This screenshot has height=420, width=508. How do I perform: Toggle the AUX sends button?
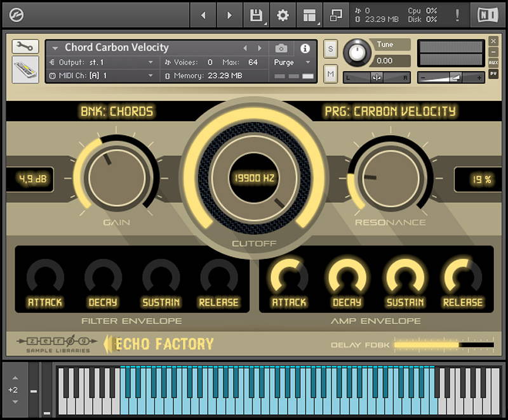tap(493, 62)
